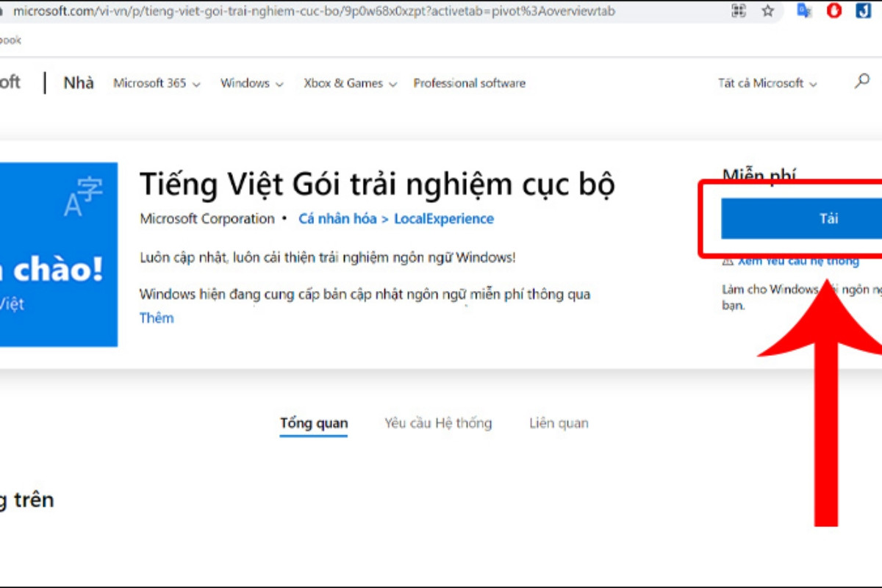This screenshot has width=882, height=588.
Task: Expand the Xbox & Games menu
Action: point(351,84)
